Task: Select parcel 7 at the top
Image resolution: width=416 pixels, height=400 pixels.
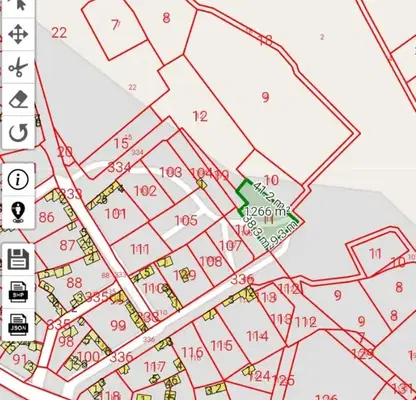Action: click(115, 25)
